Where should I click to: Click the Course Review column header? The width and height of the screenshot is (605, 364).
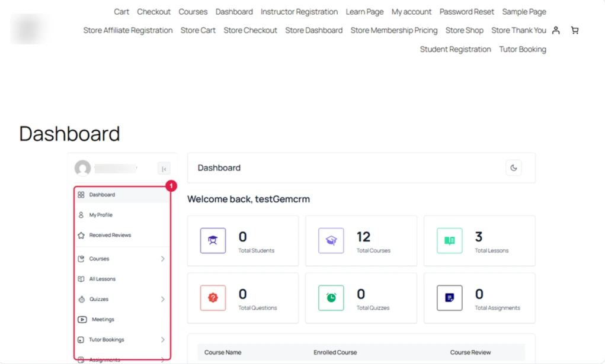click(x=470, y=352)
